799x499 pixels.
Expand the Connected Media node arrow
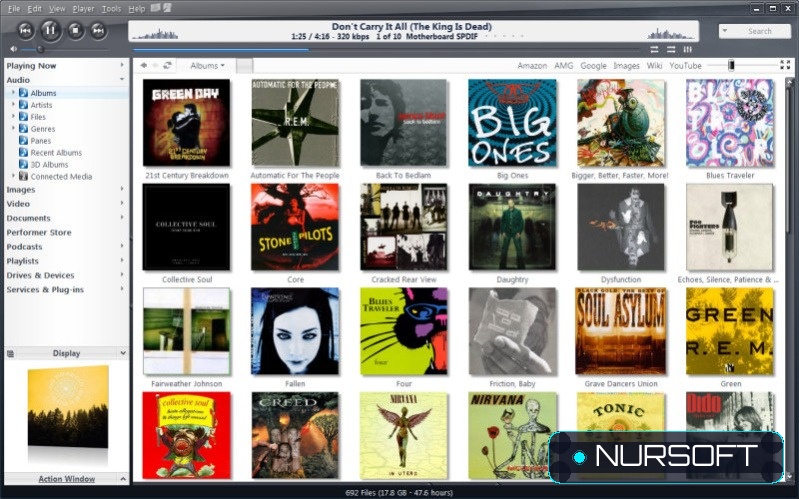(x=13, y=175)
